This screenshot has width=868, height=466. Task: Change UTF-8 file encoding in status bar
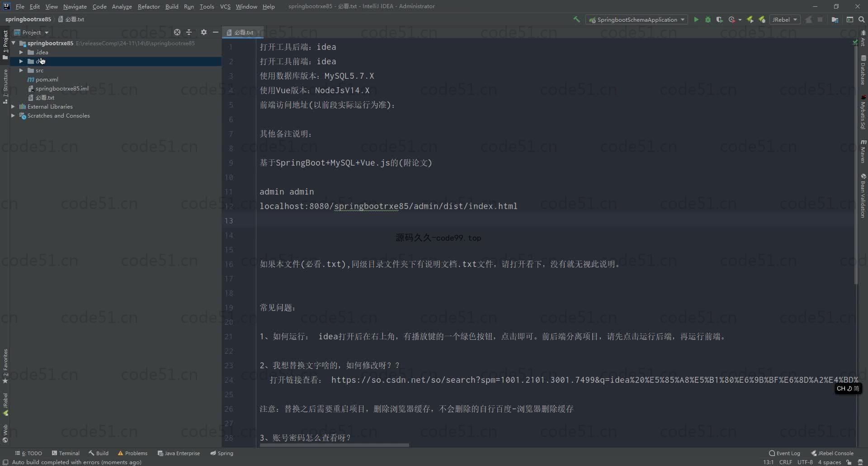click(x=805, y=462)
